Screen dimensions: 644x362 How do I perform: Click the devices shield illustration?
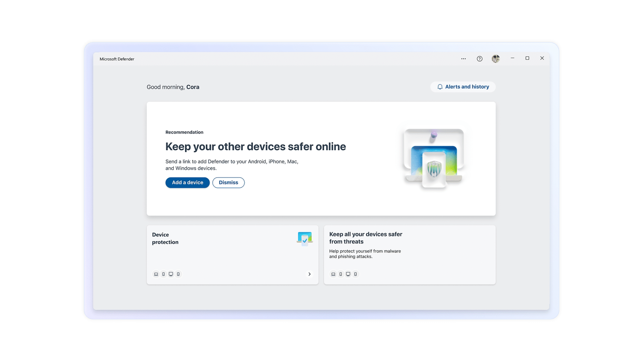(434, 158)
